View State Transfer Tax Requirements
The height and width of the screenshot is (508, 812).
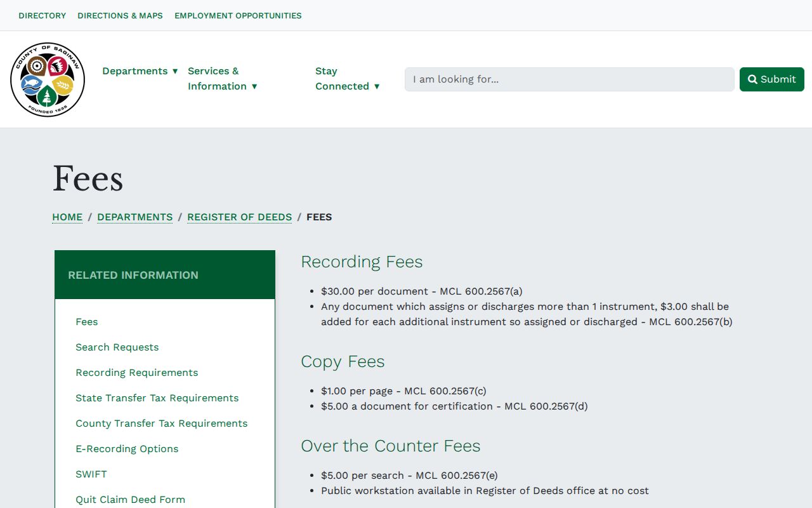click(157, 398)
